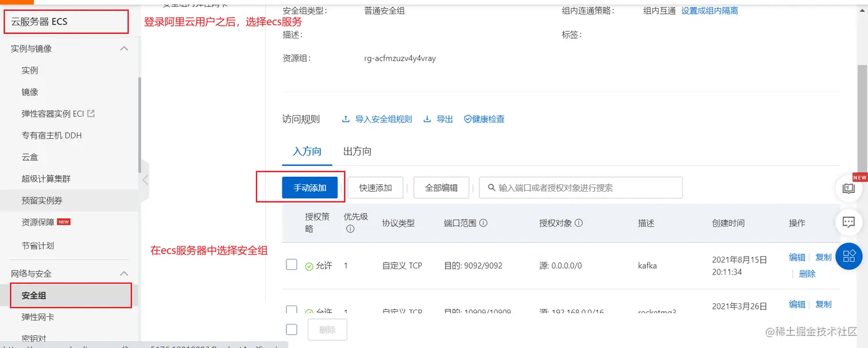The height and width of the screenshot is (348, 868).
Task: Open the documentation book icon on right edge
Action: click(848, 188)
